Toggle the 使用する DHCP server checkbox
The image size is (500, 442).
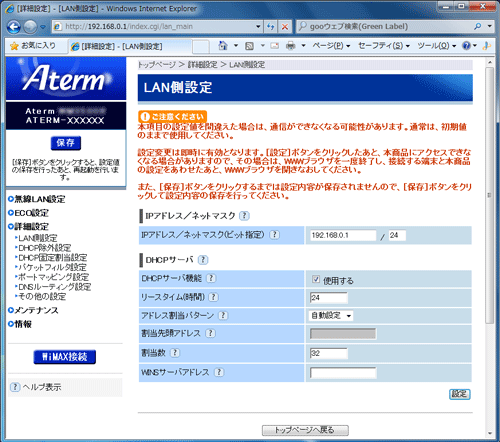(316, 279)
